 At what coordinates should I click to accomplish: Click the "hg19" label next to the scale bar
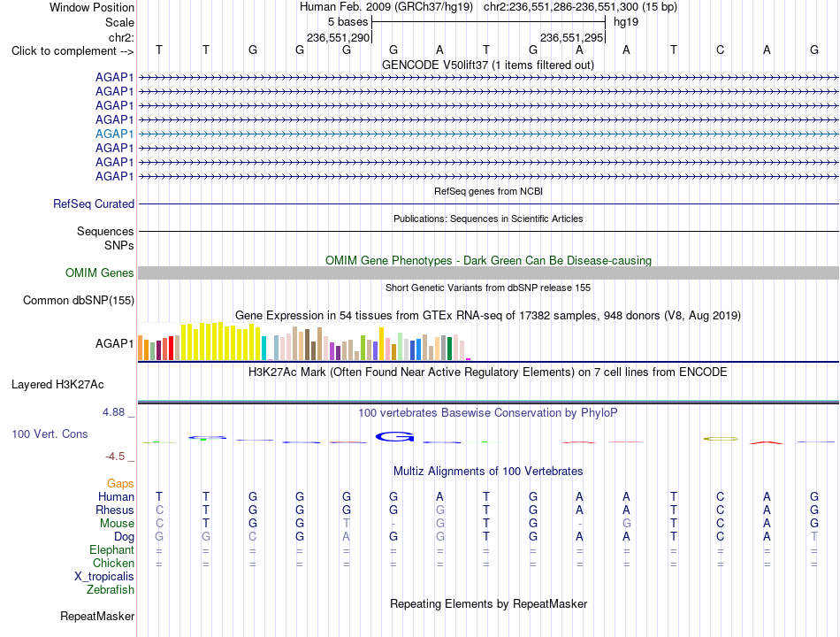[626, 22]
